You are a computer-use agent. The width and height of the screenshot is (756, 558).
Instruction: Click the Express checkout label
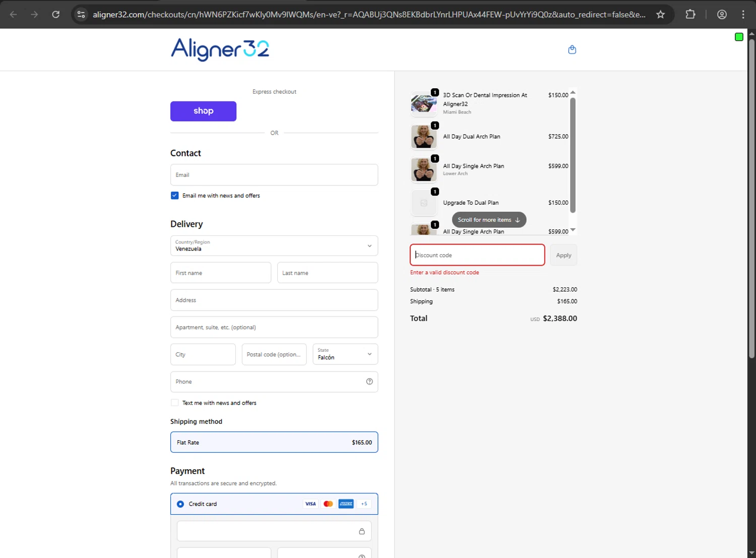(274, 92)
